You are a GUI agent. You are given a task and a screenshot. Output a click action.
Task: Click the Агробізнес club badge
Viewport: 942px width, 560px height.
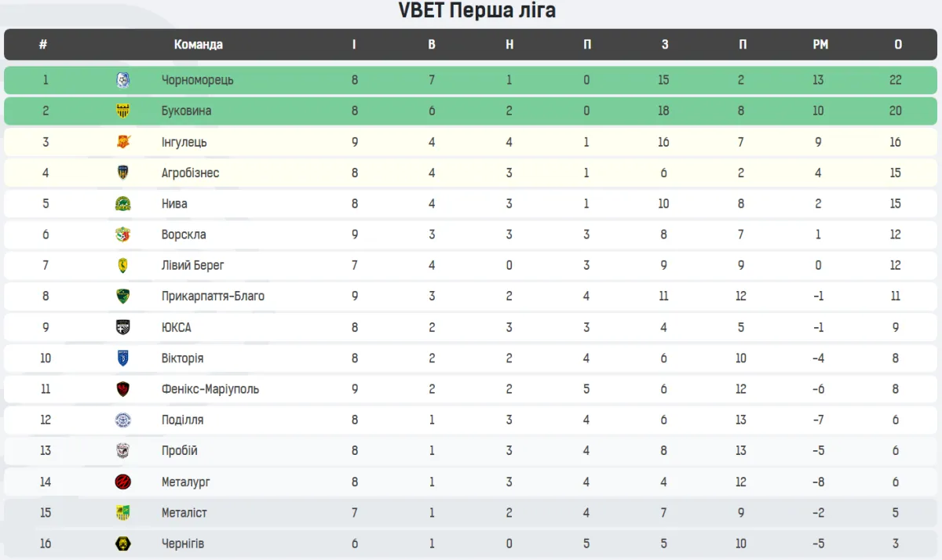[x=123, y=173]
